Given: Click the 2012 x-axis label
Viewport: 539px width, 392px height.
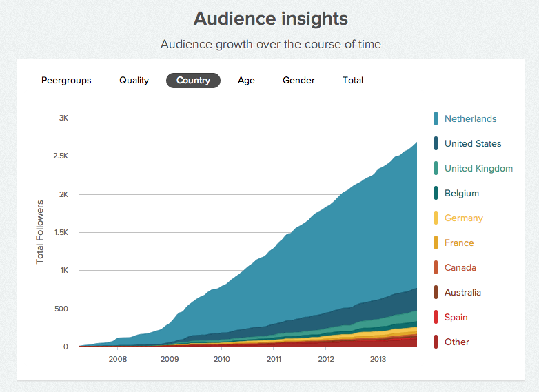Looking at the screenshot, I should coord(326,359).
